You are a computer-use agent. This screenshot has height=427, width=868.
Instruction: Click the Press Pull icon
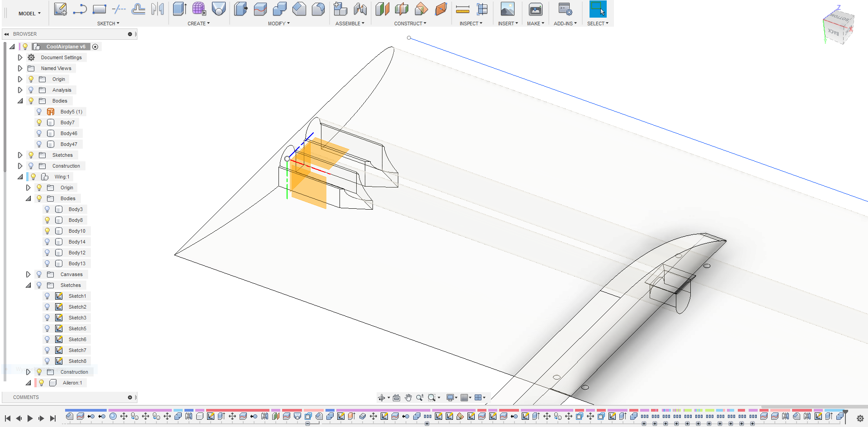tap(241, 9)
